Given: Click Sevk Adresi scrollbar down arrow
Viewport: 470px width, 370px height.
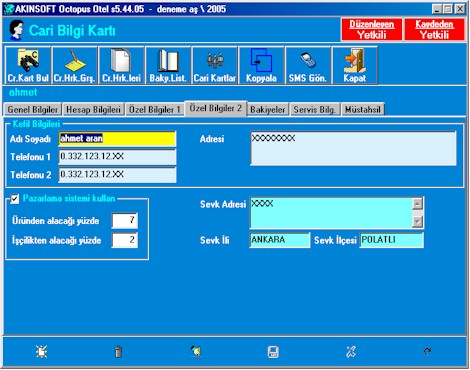Looking at the screenshot, I should click(x=418, y=222).
